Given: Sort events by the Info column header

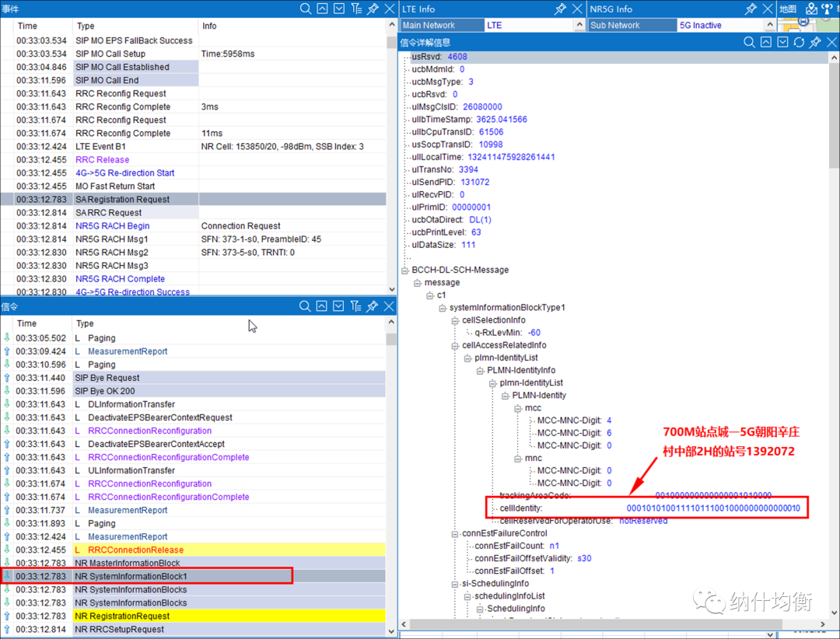Looking at the screenshot, I should tap(292, 26).
